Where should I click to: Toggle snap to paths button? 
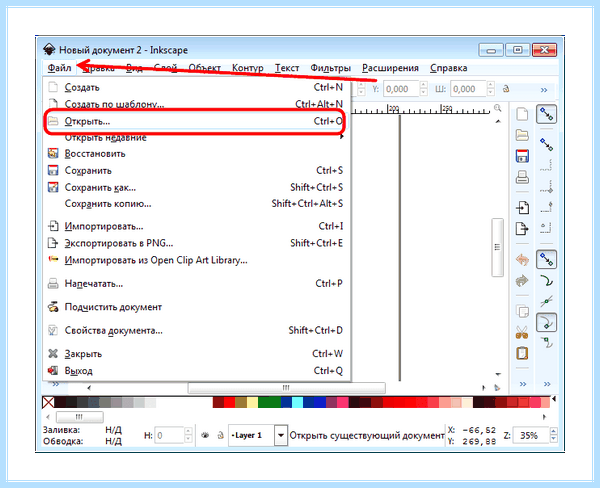(546, 281)
